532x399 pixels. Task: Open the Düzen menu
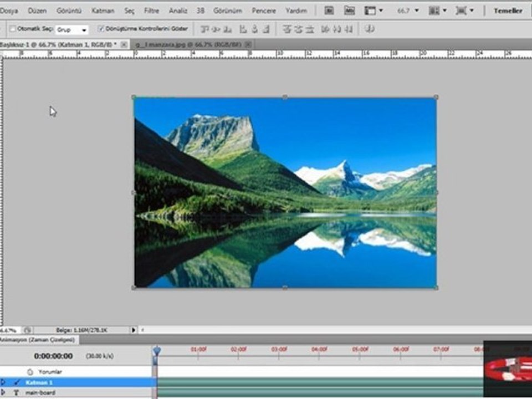[37, 11]
